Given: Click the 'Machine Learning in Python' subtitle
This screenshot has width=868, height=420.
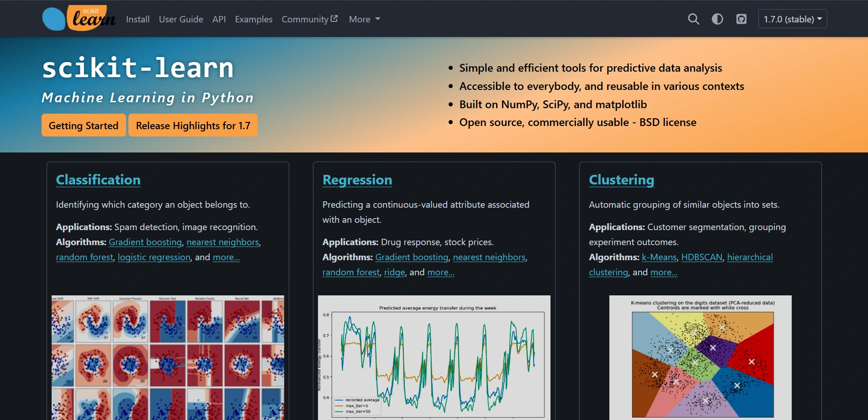Looking at the screenshot, I should [148, 98].
